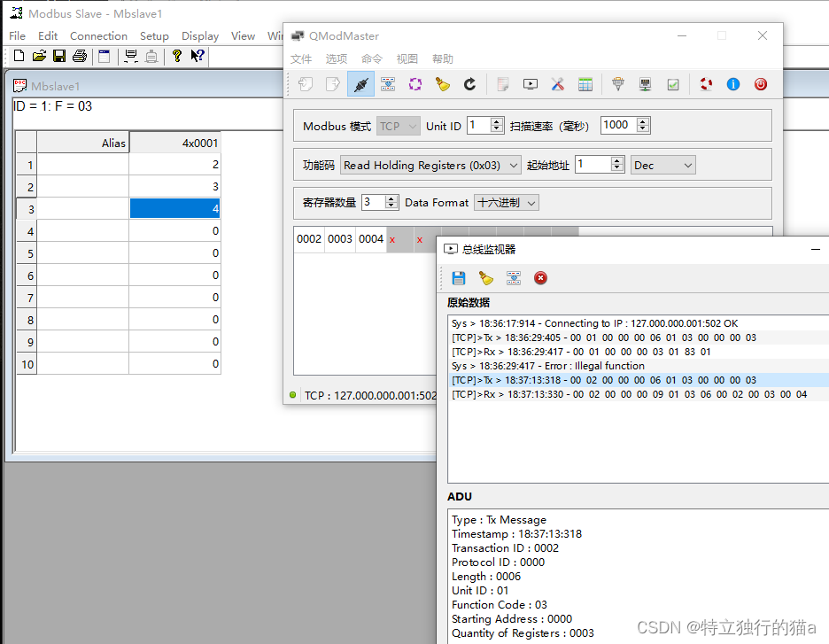This screenshot has width=829, height=644.
Task: Open the Setup menu in Modbus Slave
Action: [154, 36]
